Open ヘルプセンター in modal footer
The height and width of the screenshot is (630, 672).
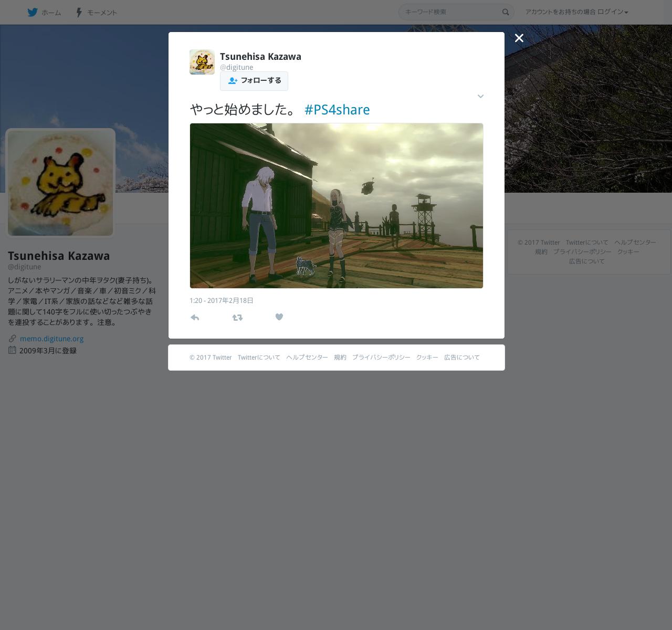pyautogui.click(x=307, y=358)
